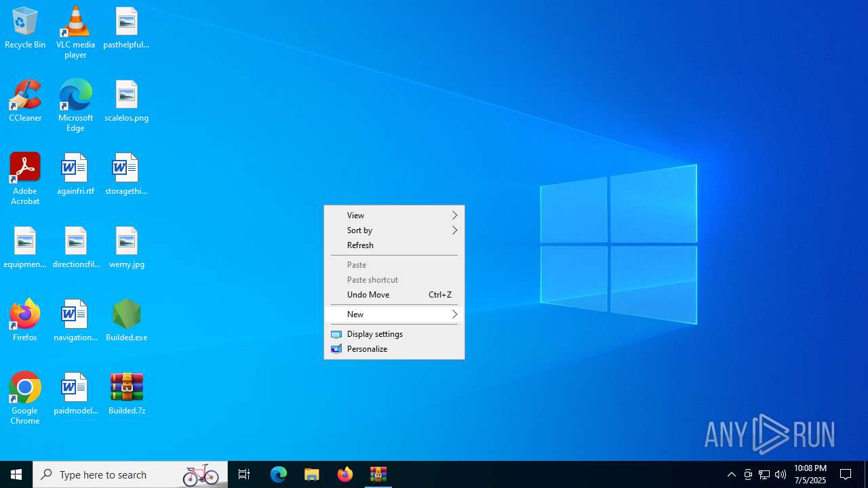The image size is (868, 488).
Task: Open Task View from the taskbar
Action: point(244,474)
